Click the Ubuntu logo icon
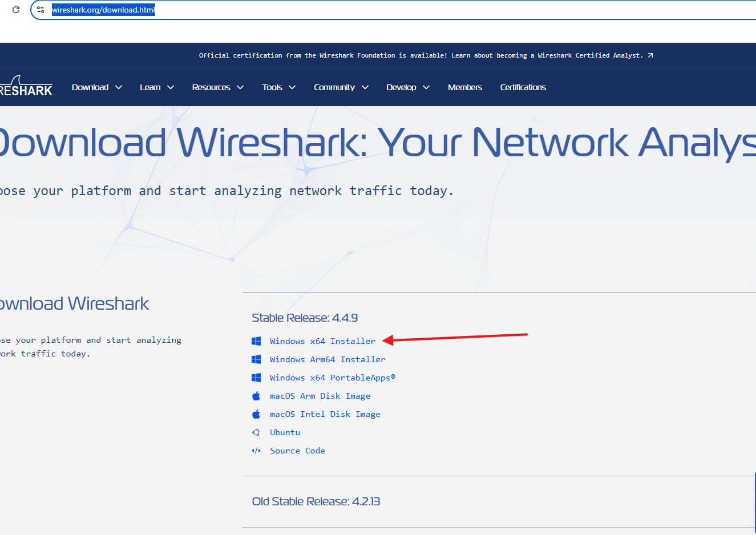This screenshot has width=756, height=535. [x=256, y=432]
